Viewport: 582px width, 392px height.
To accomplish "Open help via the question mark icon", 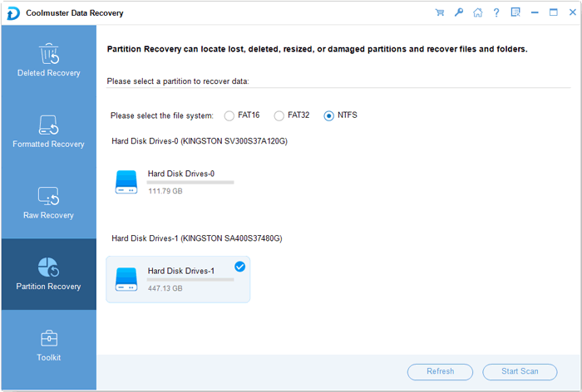I will click(x=496, y=12).
